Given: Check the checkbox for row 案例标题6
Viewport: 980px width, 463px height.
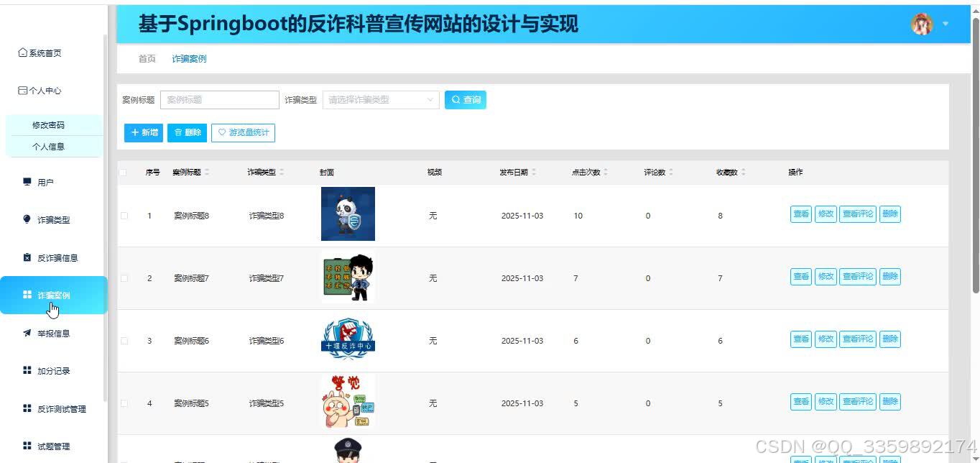Looking at the screenshot, I should point(124,341).
